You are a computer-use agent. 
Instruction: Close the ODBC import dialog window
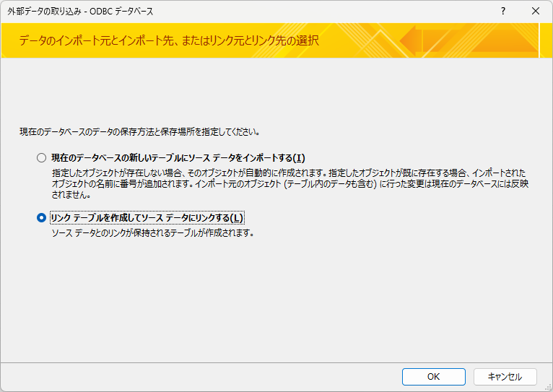pos(535,12)
